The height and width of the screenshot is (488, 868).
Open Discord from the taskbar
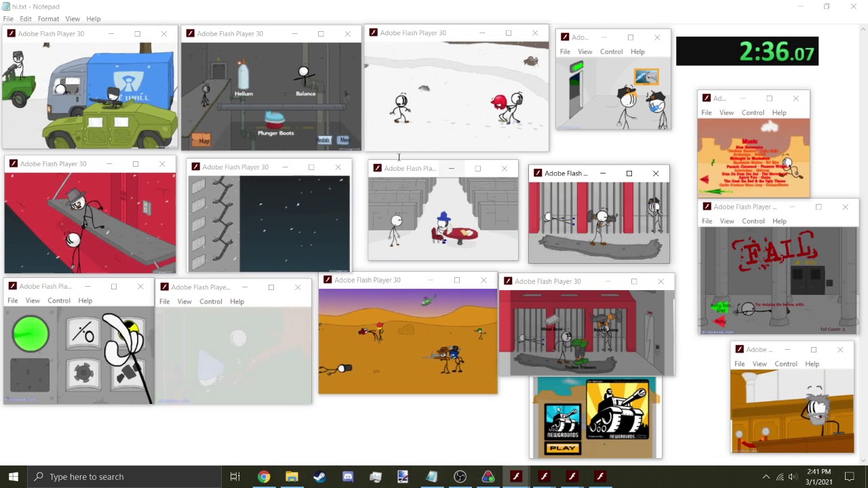click(348, 476)
